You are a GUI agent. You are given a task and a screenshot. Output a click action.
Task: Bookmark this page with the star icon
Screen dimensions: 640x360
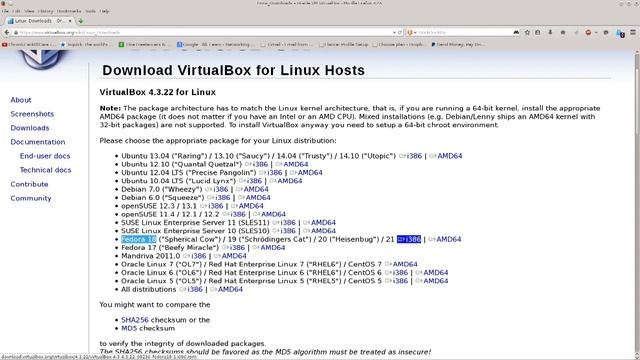(x=527, y=32)
